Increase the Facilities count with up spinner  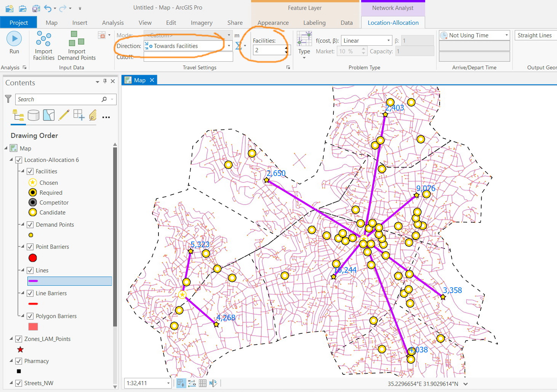point(287,48)
